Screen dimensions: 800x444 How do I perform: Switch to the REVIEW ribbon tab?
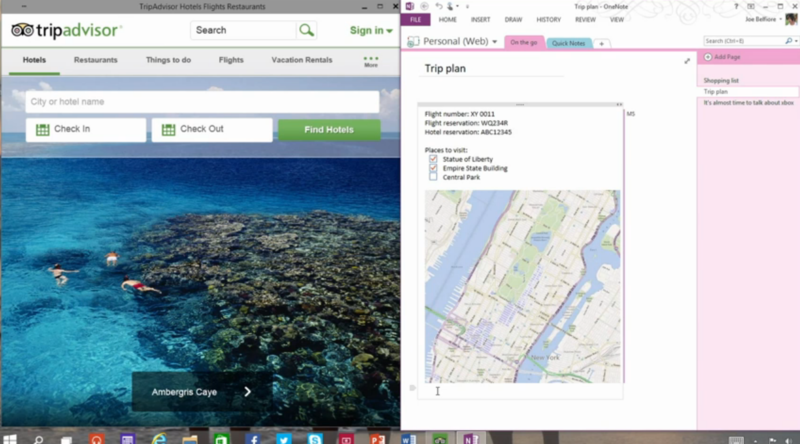pyautogui.click(x=585, y=19)
